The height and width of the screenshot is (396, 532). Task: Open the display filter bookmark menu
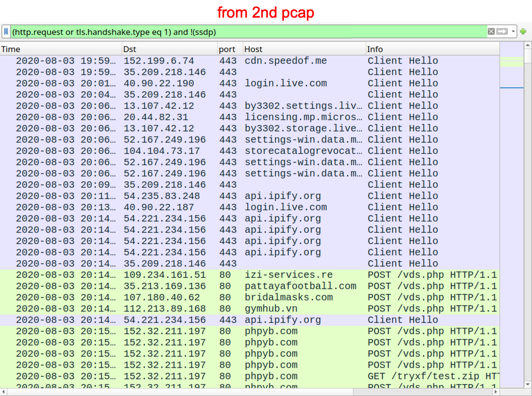point(6,32)
